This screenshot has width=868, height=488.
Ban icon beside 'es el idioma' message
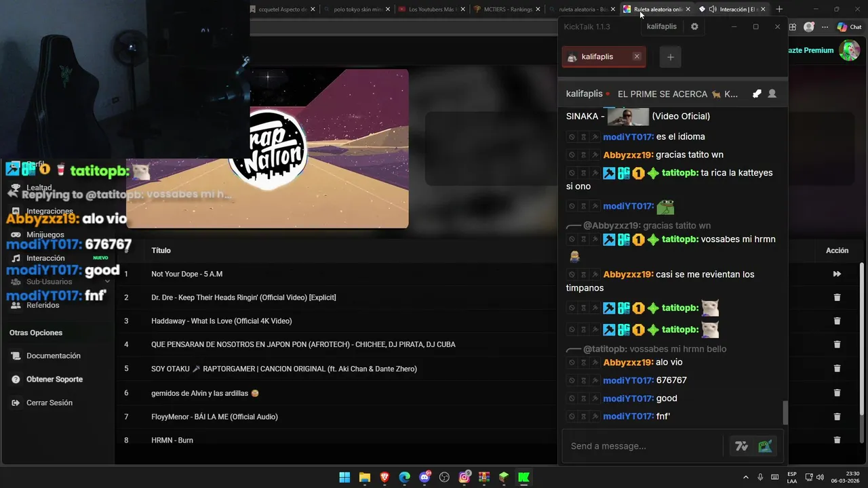coord(572,137)
